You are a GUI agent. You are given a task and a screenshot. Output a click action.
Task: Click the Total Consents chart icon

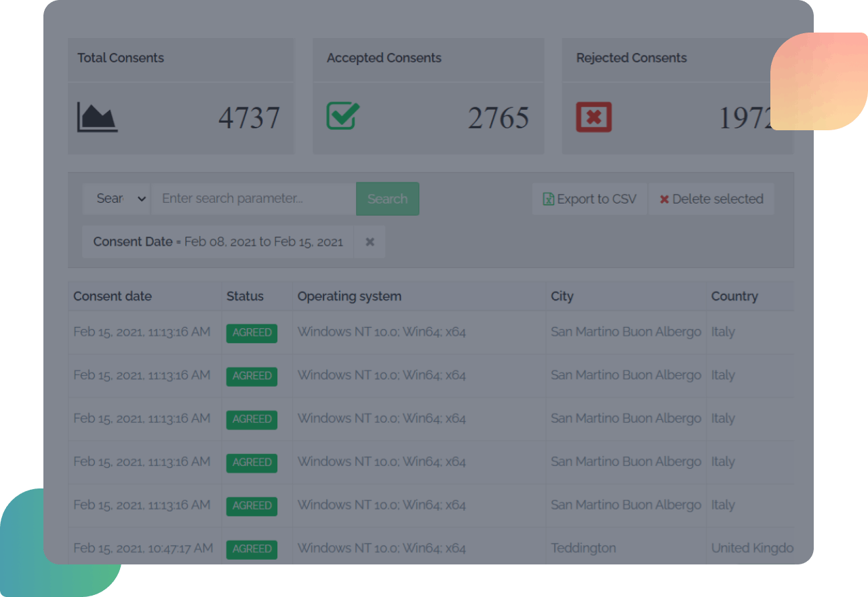98,117
